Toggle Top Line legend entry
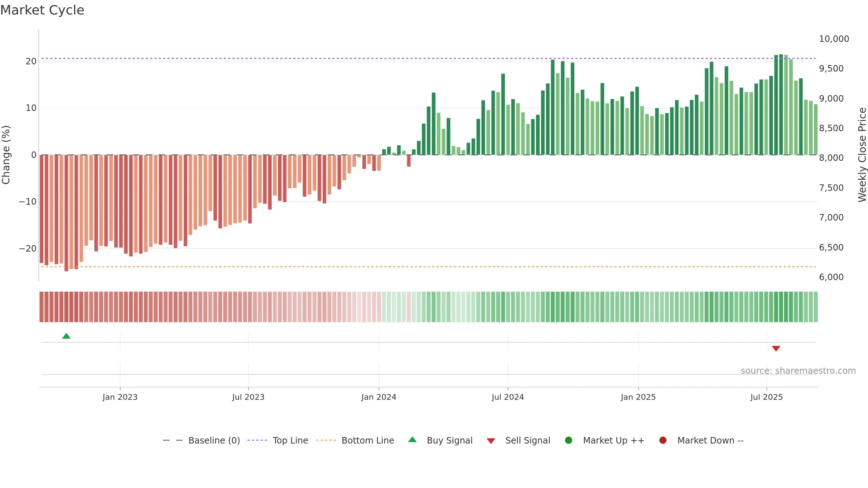The width and height of the screenshot is (868, 488). [278, 440]
